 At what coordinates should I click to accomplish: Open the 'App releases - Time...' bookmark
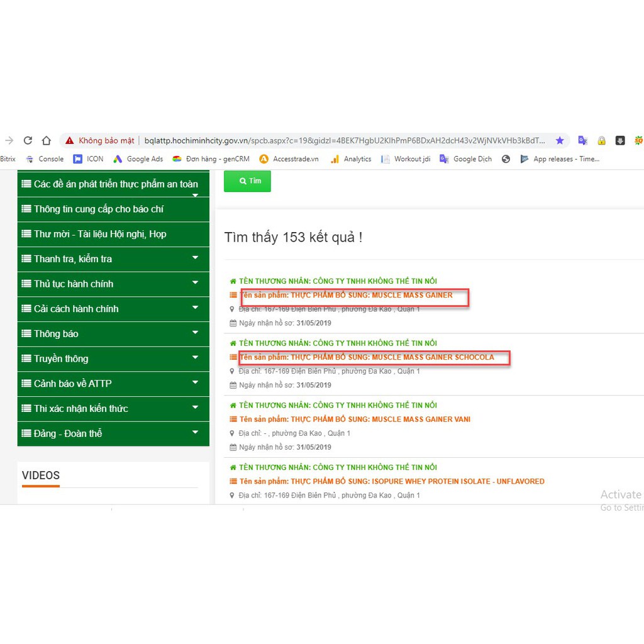tap(560, 159)
